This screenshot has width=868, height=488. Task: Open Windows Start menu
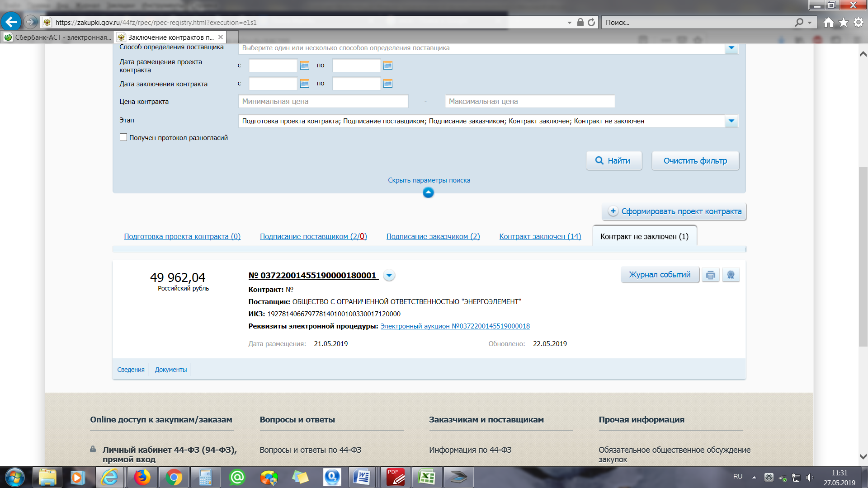tap(15, 477)
